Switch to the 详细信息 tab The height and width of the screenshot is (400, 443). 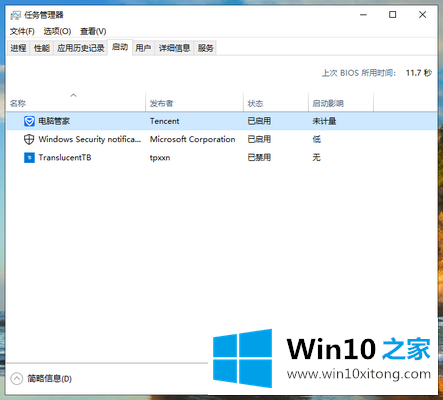(x=174, y=48)
